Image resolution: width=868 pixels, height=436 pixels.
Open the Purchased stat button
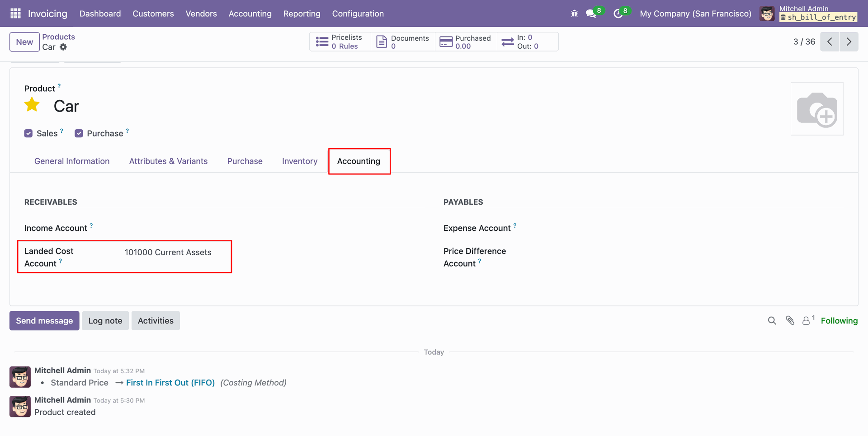coord(466,42)
